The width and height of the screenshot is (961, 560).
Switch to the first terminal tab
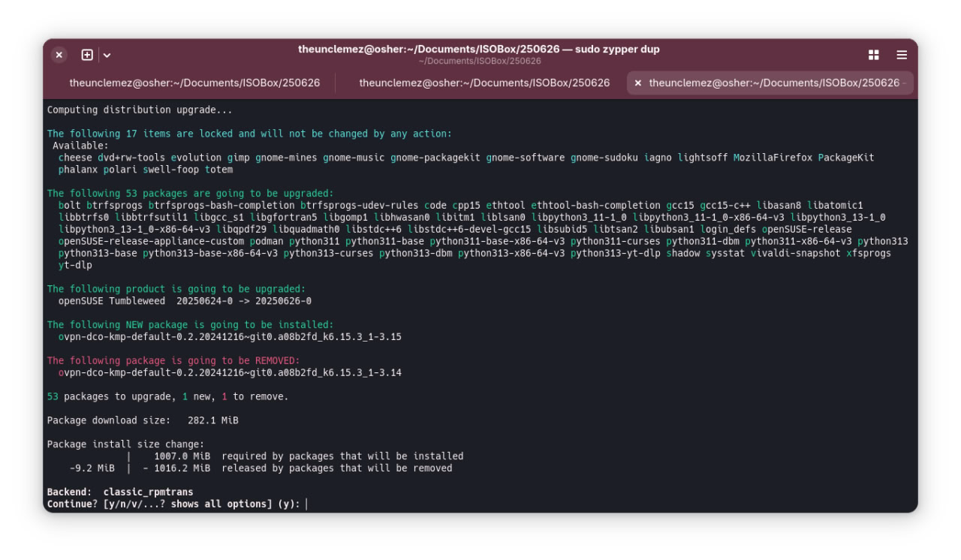(194, 83)
